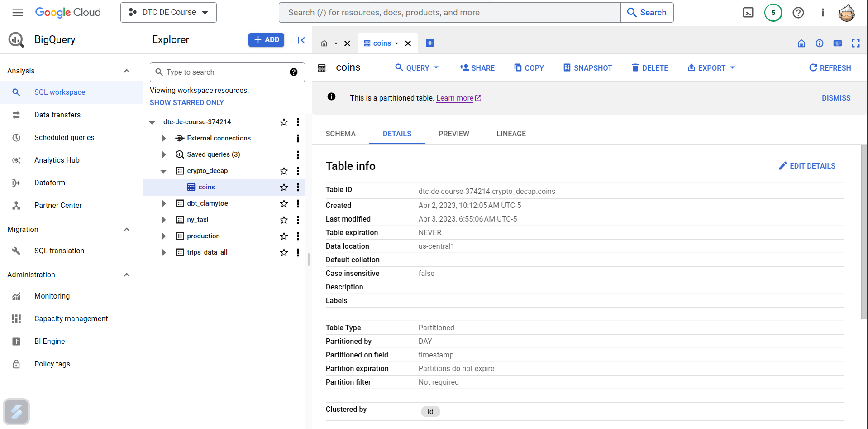Star the coins table

tap(284, 187)
